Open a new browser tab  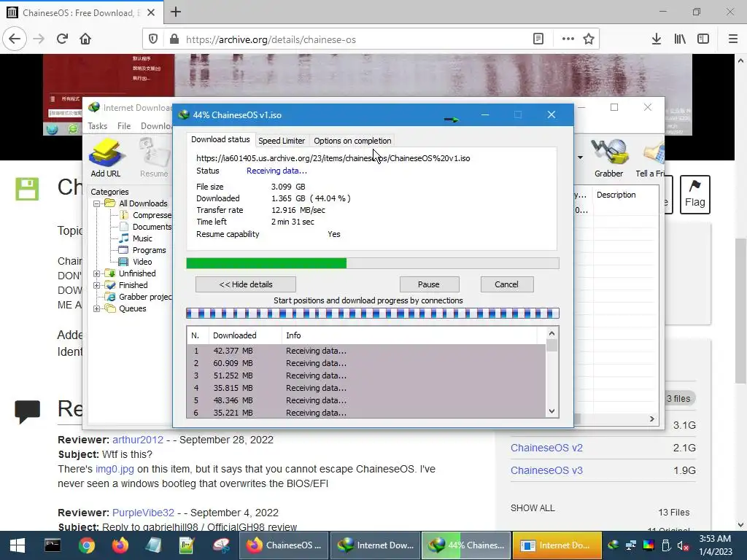click(x=176, y=12)
